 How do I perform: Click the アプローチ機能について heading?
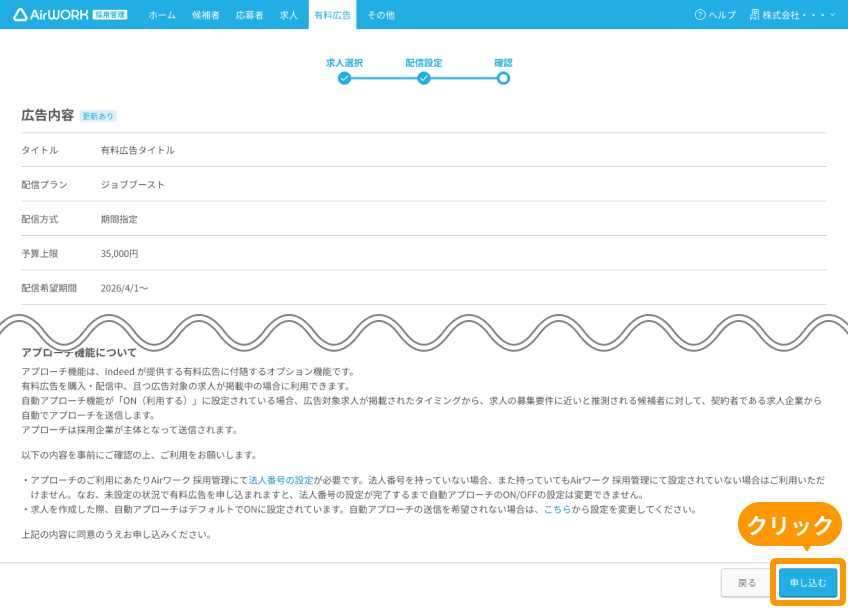79,353
